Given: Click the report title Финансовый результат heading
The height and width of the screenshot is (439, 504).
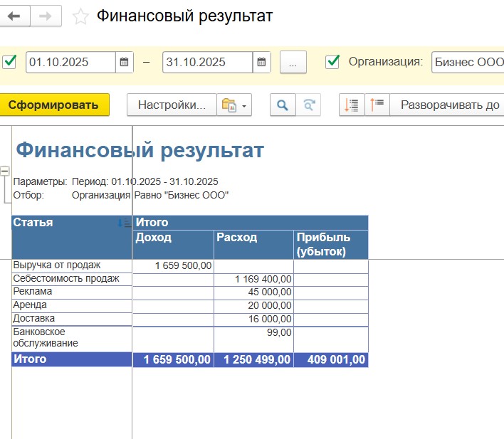Looking at the screenshot, I should pos(140,149).
